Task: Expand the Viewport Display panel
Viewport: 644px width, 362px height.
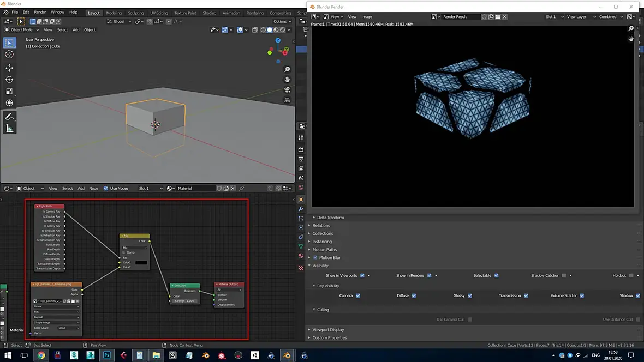Action: 328,330
